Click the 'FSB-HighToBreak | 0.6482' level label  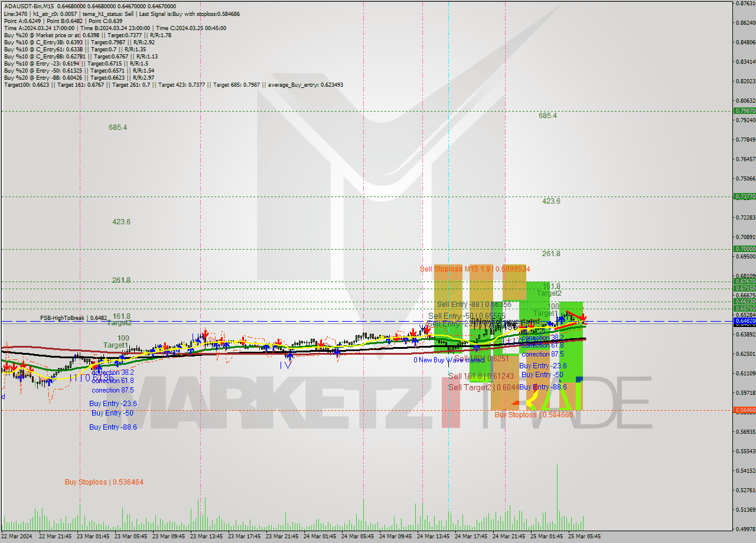tap(74, 318)
